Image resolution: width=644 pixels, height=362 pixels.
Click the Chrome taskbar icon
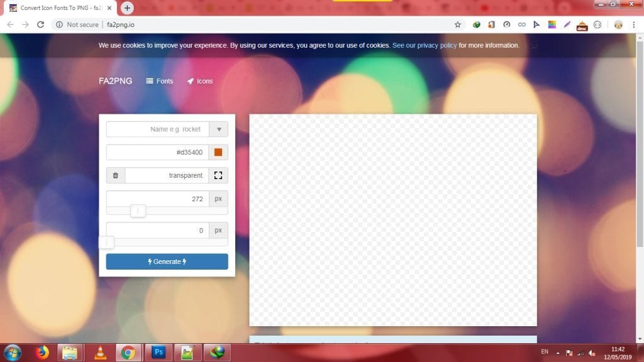(x=128, y=353)
